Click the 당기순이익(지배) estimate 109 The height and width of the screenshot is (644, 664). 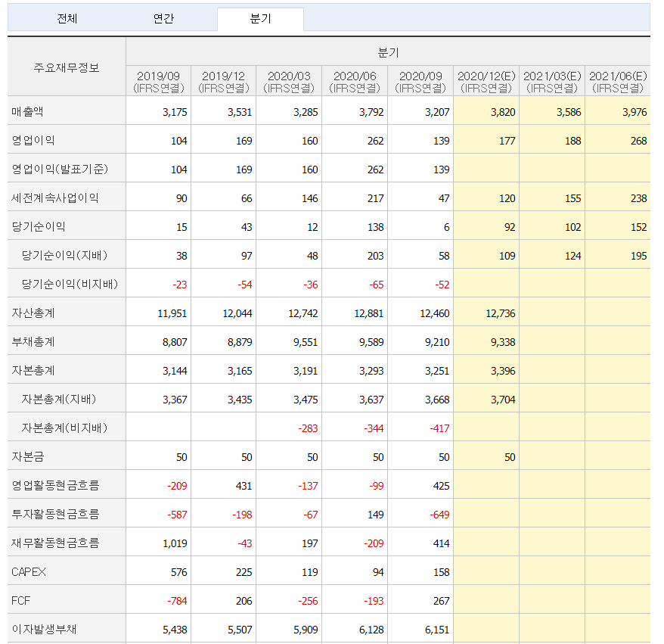507,256
